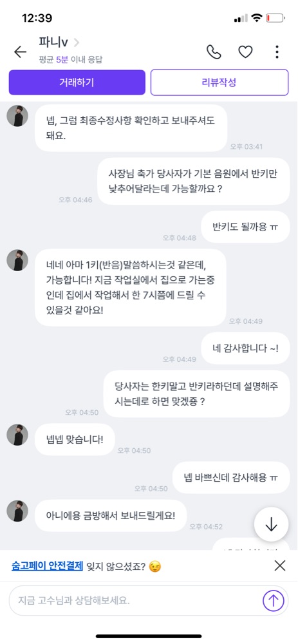Tap the avatar beside 네네 아마 1키 message
298x644 pixels.
17,260
